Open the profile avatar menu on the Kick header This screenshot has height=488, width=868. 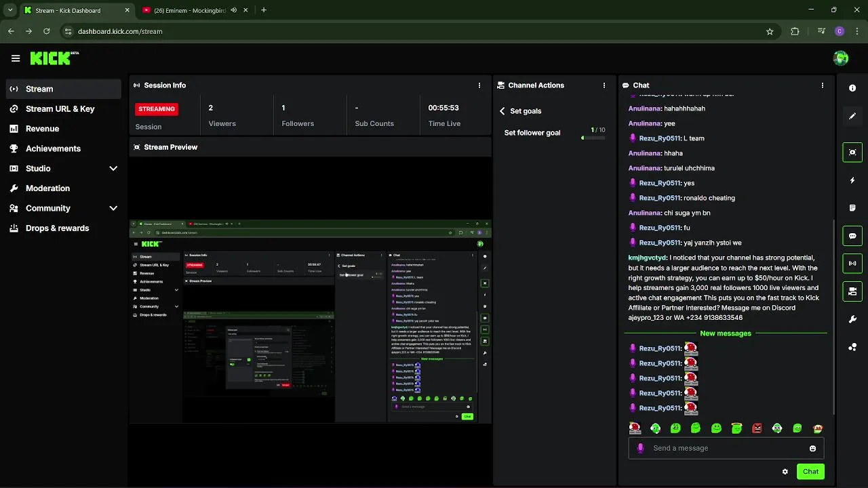coord(840,58)
